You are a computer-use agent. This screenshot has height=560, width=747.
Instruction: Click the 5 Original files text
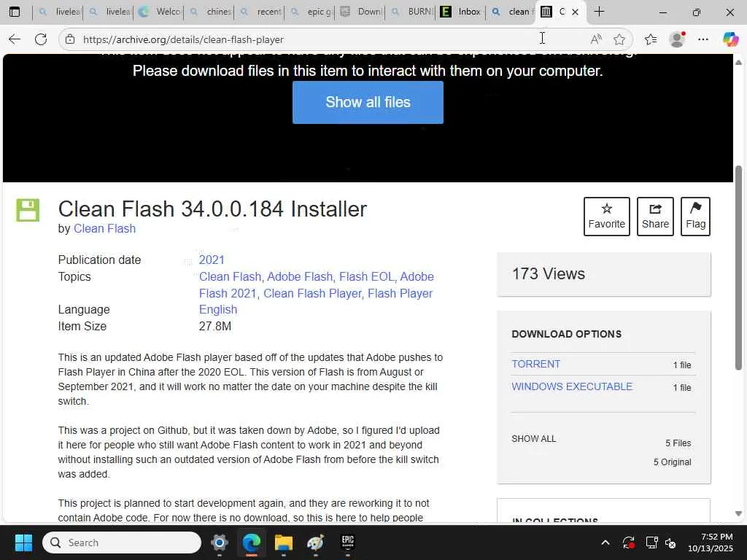(672, 462)
